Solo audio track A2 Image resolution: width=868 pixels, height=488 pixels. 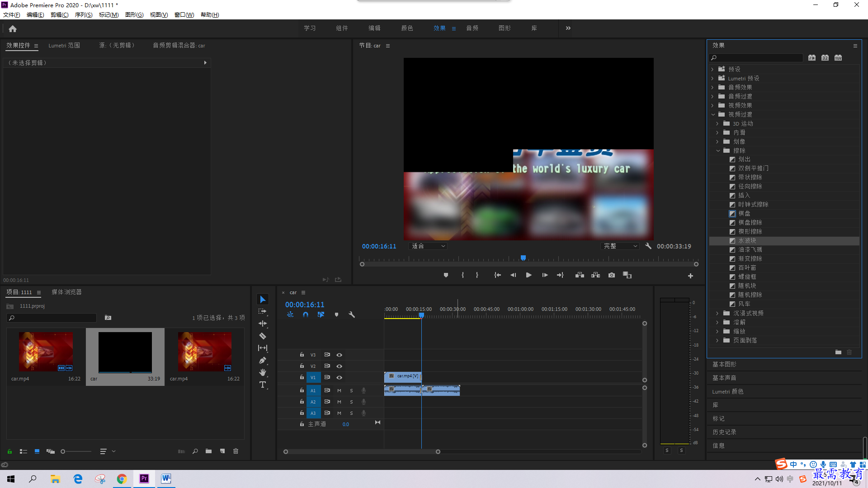pos(351,402)
